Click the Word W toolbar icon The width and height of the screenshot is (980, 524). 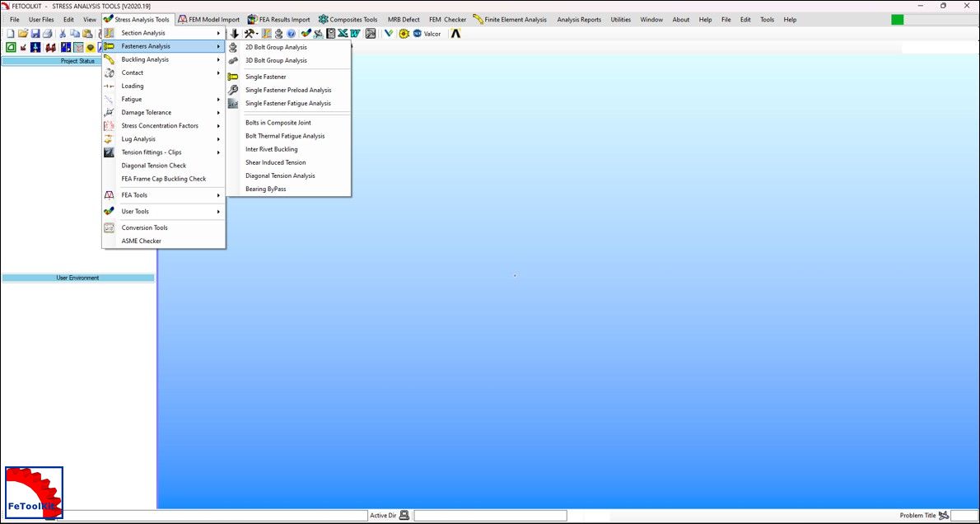tap(356, 34)
